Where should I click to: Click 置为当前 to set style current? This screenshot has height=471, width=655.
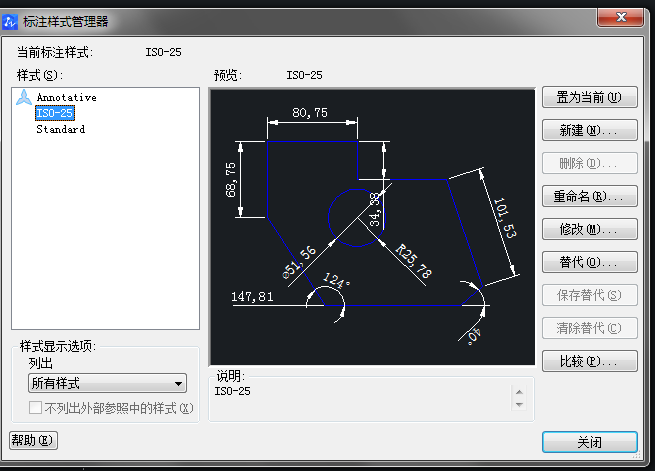click(x=589, y=97)
